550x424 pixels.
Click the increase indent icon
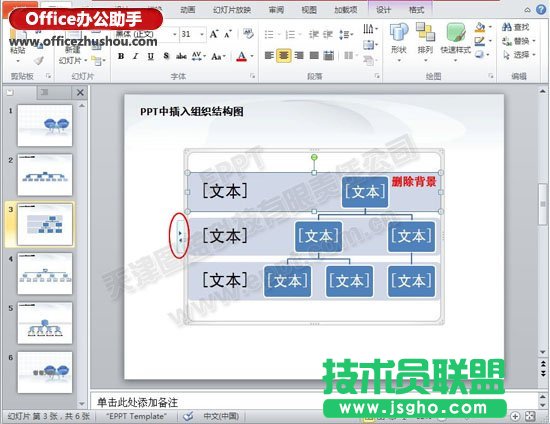click(328, 34)
